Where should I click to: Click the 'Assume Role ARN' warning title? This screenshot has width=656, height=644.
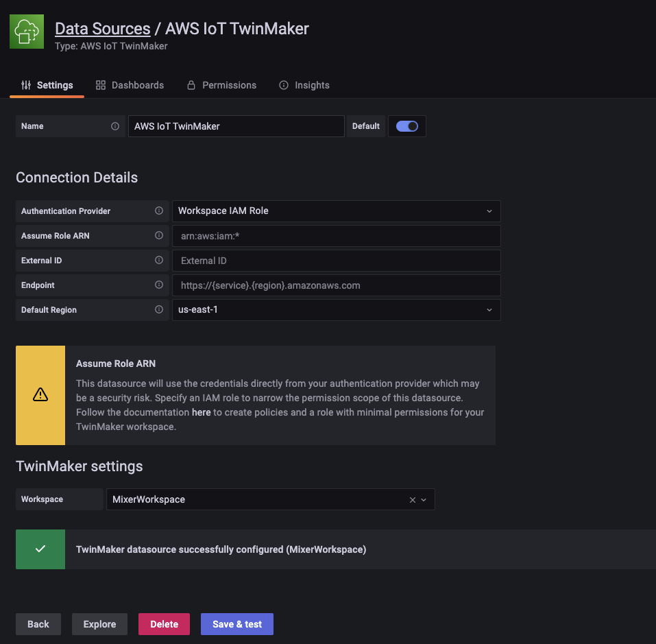tap(116, 364)
